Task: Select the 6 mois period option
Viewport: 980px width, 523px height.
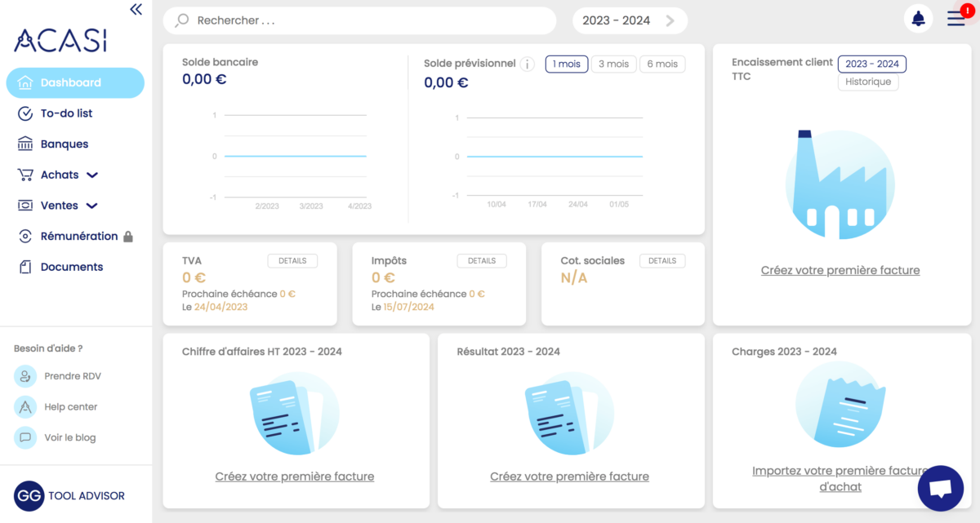Action: tap(662, 64)
